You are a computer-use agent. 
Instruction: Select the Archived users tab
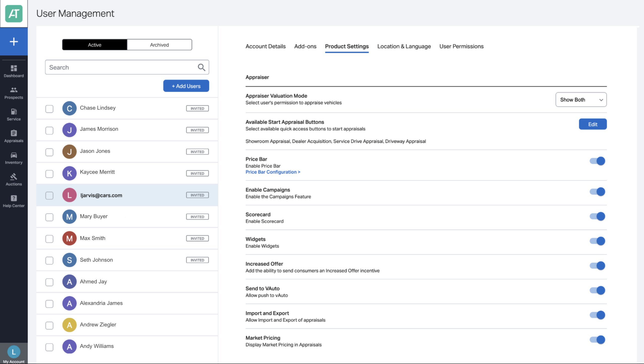click(159, 45)
